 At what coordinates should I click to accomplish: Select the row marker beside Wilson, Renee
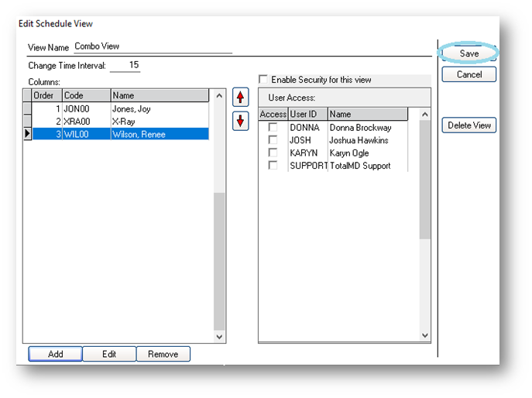coord(27,134)
